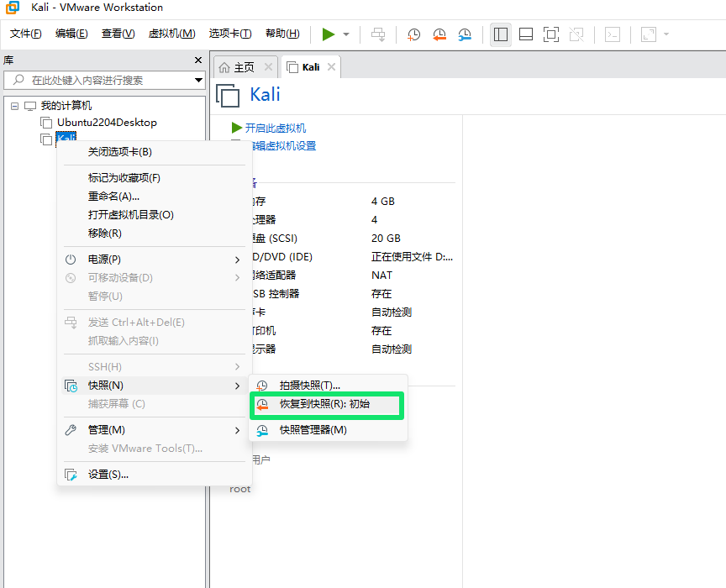
Task: Close the library panel with X
Action: coord(198,60)
